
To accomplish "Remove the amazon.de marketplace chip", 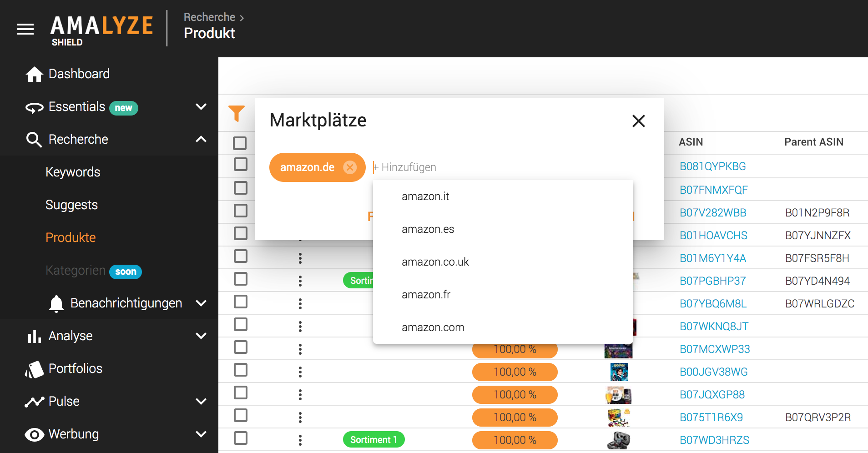I will click(x=350, y=167).
